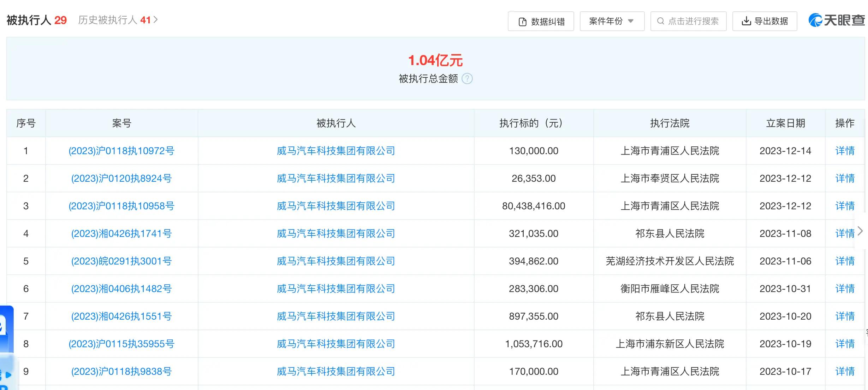Click the 导出数据 export button
This screenshot has height=390, width=868.
pos(765,21)
